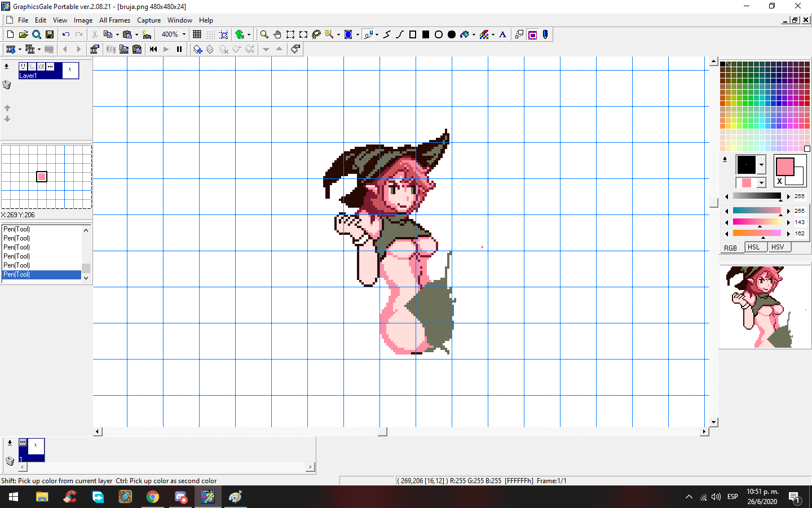Select the Flood Fill bucket tool
Screen dimensions: 812x508
(x=465, y=34)
